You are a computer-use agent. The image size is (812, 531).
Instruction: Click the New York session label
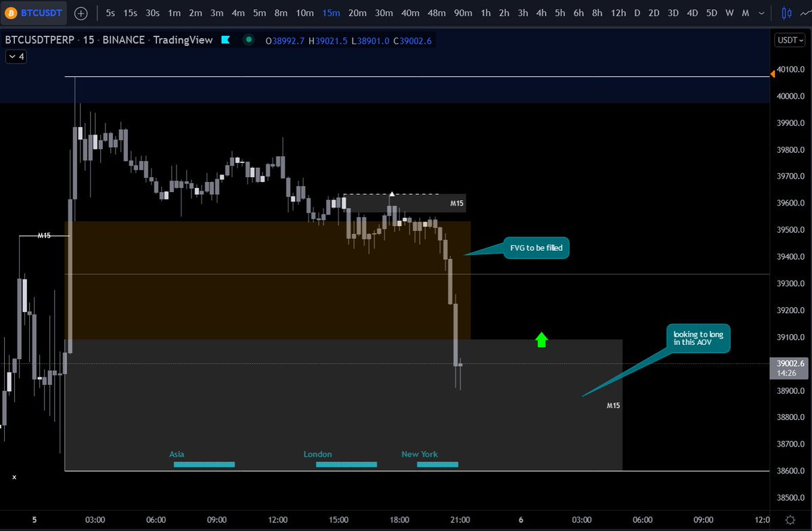[x=420, y=455]
